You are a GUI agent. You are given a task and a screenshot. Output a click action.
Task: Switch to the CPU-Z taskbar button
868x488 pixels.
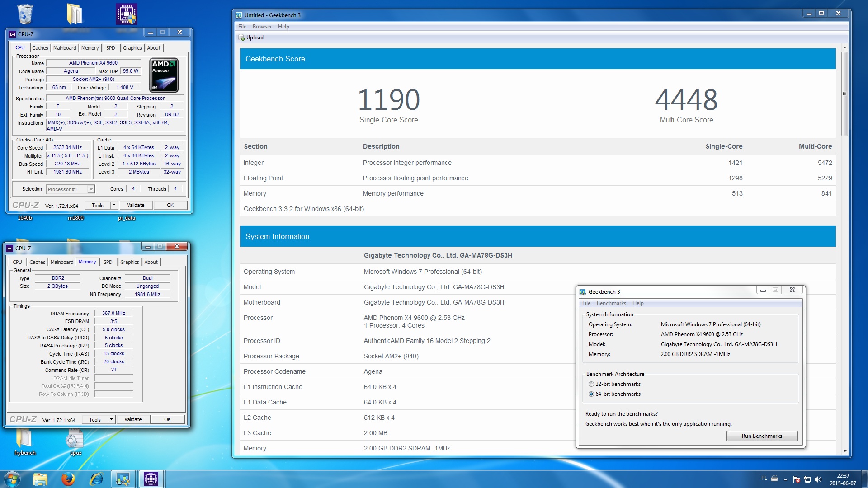(x=151, y=479)
